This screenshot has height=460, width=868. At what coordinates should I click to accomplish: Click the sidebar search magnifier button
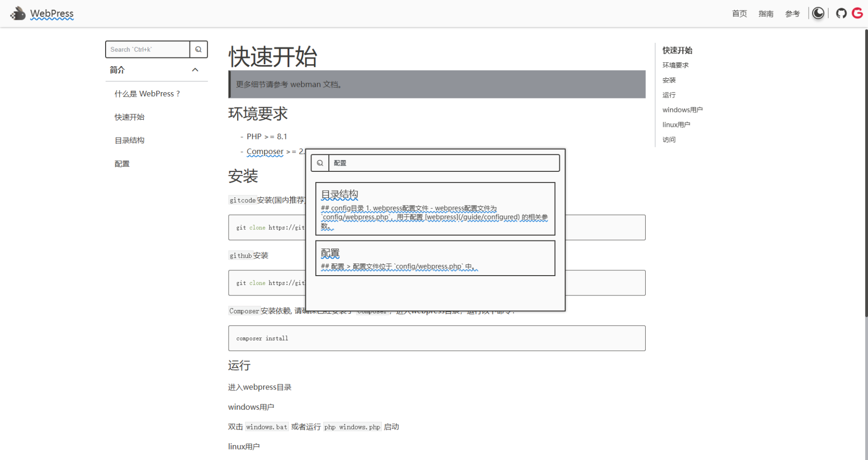coord(198,49)
